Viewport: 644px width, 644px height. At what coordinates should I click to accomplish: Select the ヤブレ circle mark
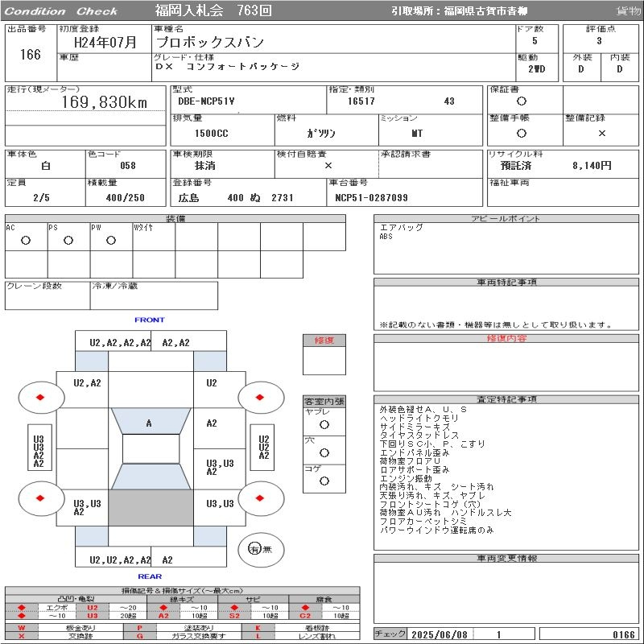[x=324, y=425]
